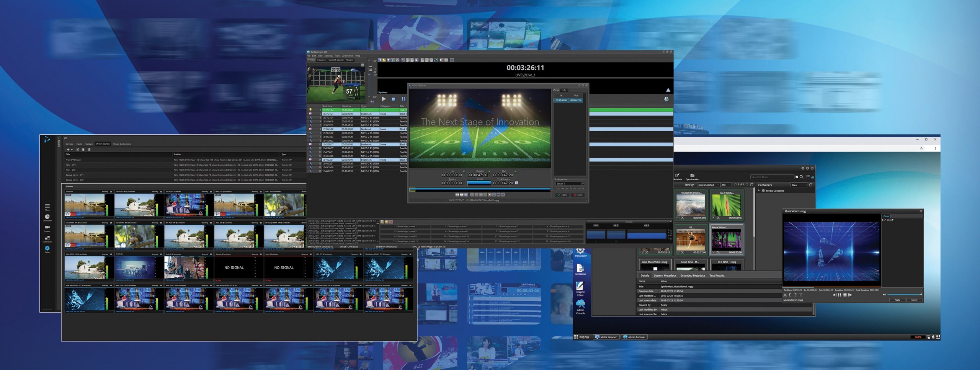Click Close in the Trim Window
980x370 pixels.
[578, 195]
